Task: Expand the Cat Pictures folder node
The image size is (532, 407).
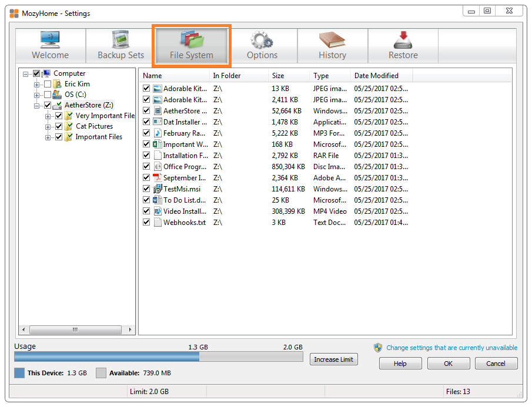Action: click(x=48, y=127)
